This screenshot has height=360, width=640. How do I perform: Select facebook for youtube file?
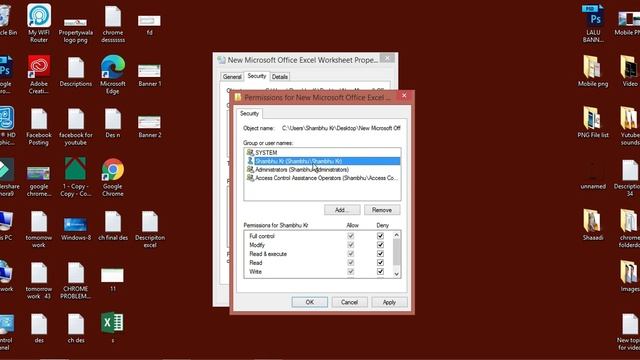tap(76, 127)
